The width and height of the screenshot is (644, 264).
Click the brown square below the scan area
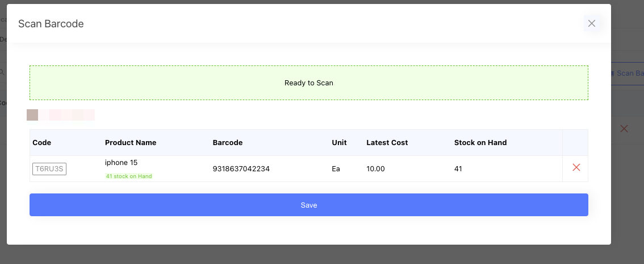pyautogui.click(x=32, y=115)
